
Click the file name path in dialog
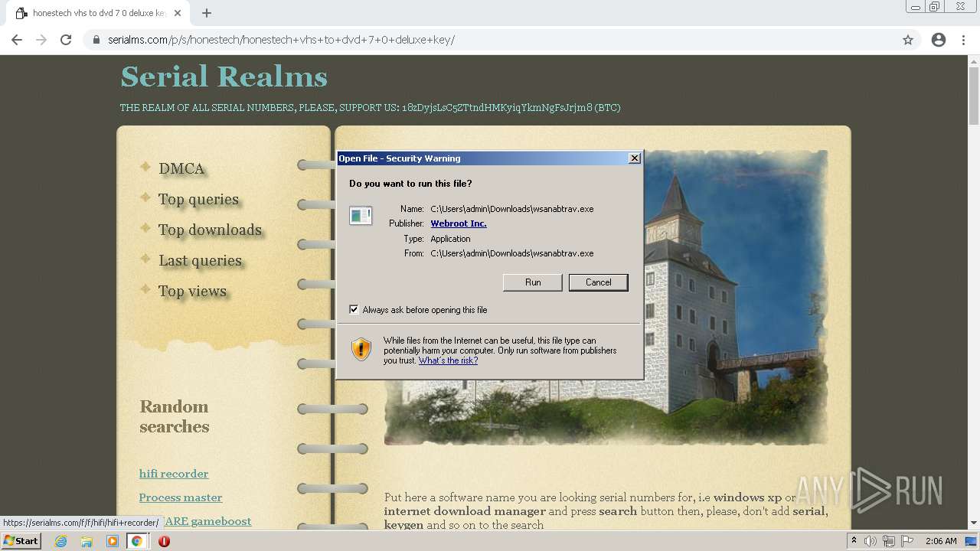[x=512, y=209]
